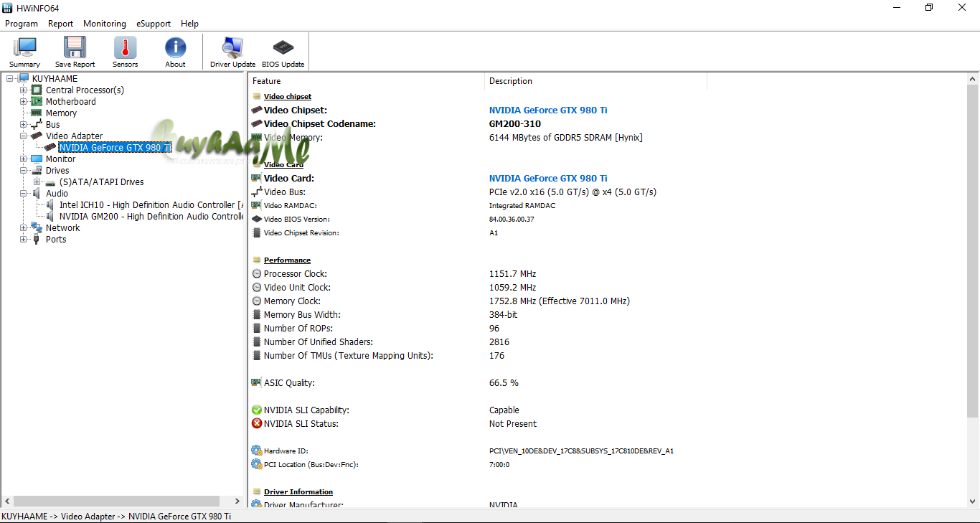Click the Central Processor(s) chip icon in tree
This screenshot has height=523, width=980.
[37, 90]
